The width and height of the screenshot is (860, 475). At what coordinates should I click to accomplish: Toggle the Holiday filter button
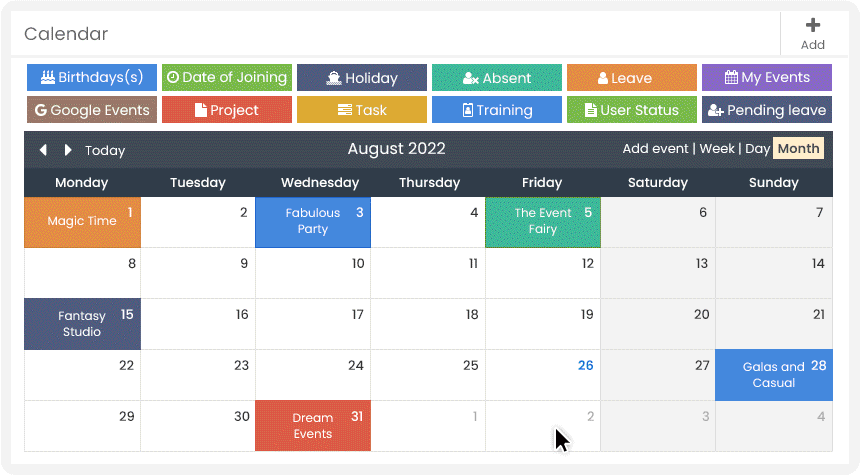pyautogui.click(x=361, y=77)
